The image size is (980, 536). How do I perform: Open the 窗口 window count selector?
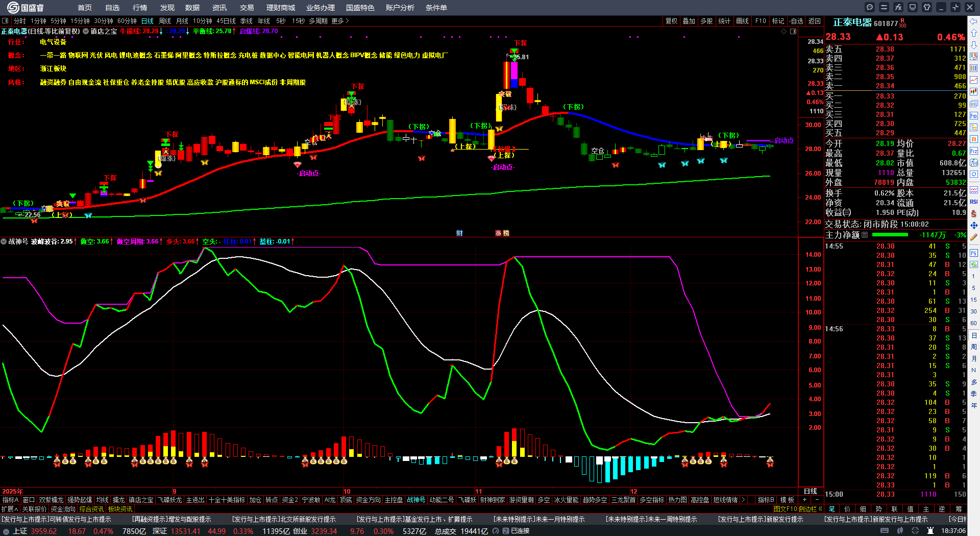pyautogui.click(x=29, y=500)
